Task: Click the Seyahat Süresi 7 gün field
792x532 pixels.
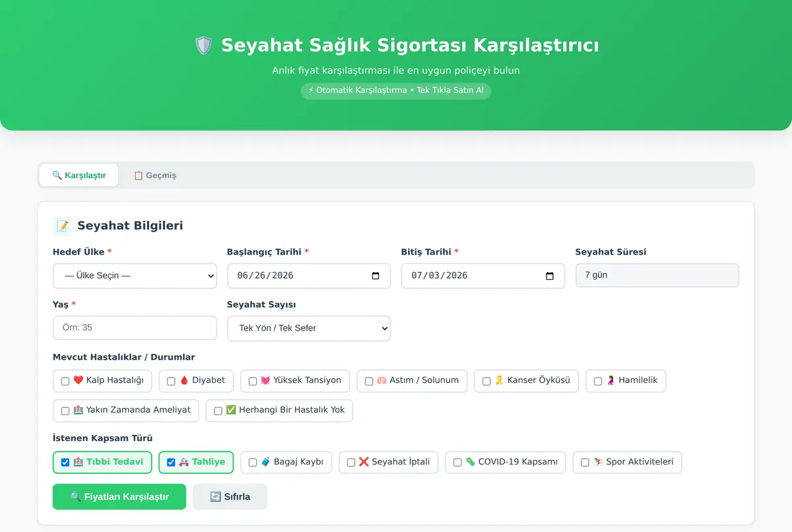Action: tap(657, 275)
